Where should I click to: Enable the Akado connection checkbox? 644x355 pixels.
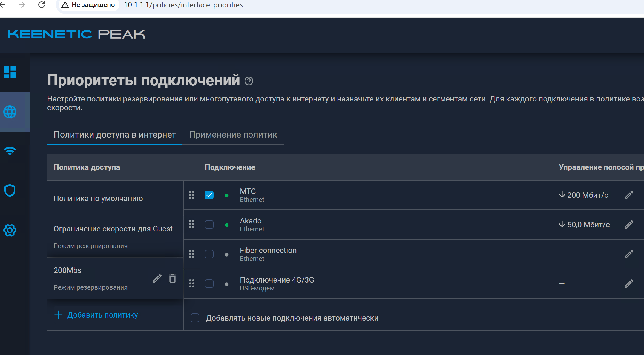[209, 225]
